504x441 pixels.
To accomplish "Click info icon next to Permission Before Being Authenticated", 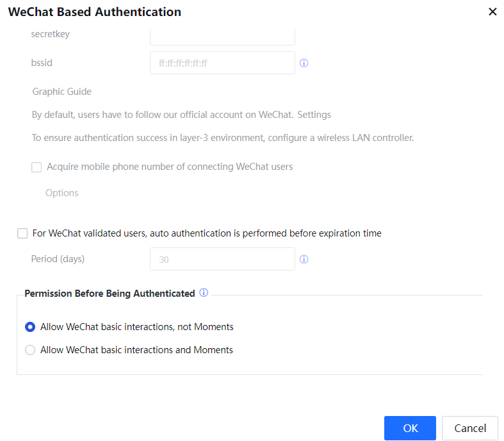I will [x=204, y=293].
